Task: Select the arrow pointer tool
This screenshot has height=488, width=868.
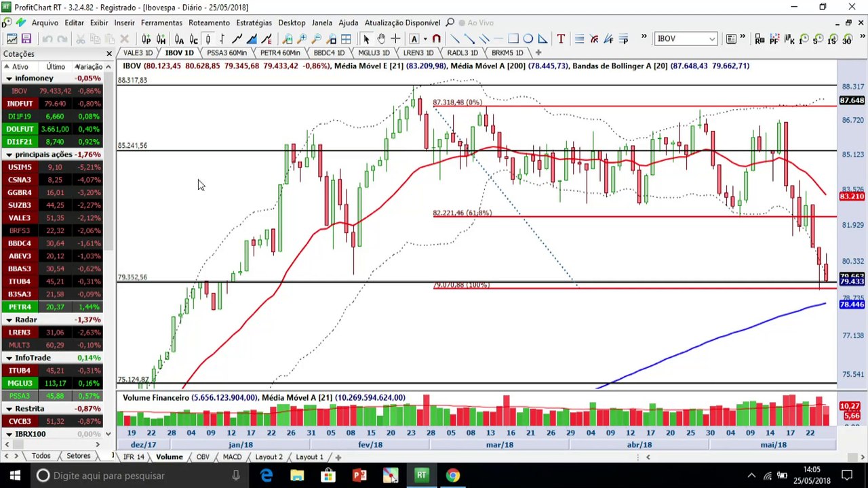Action: click(366, 39)
